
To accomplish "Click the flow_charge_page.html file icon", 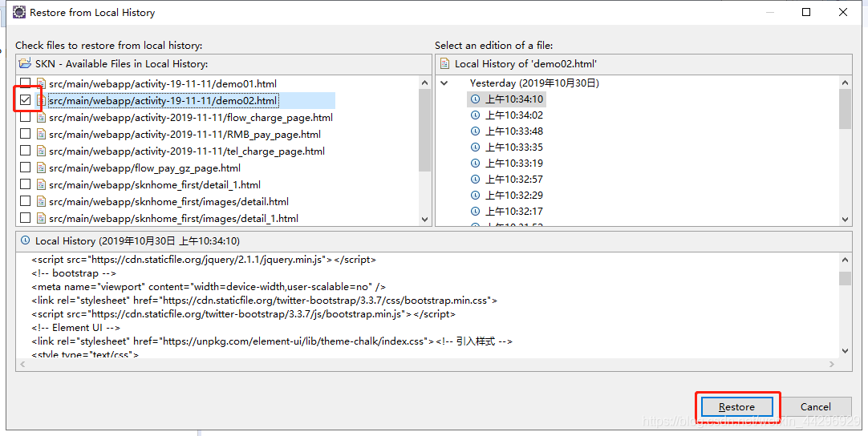I will point(40,117).
